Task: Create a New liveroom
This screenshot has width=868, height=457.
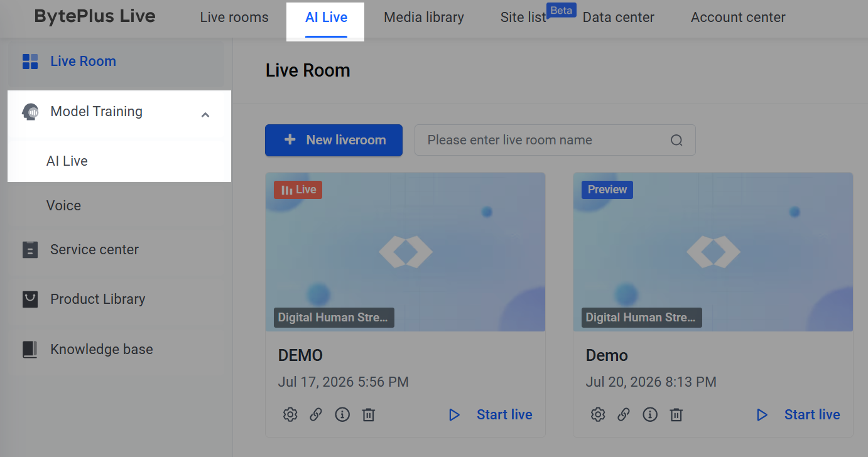Action: (x=334, y=140)
